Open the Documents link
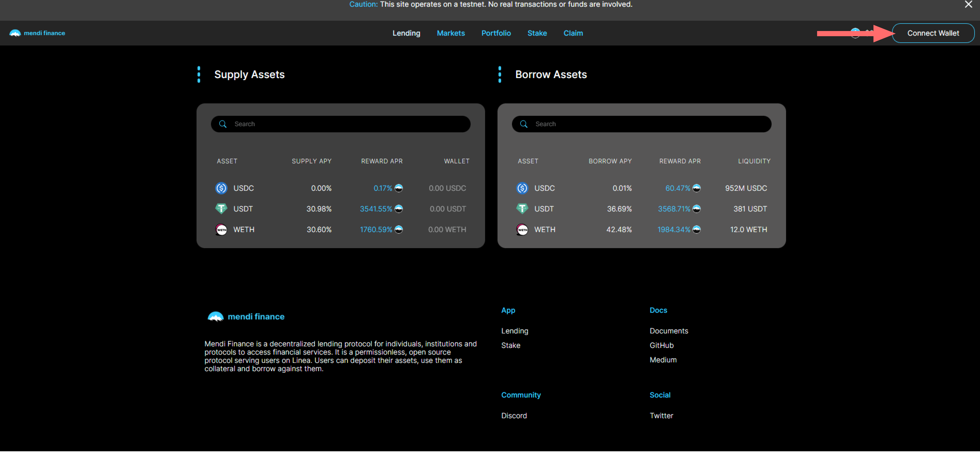Screen dimensions: 980x473 [669, 331]
